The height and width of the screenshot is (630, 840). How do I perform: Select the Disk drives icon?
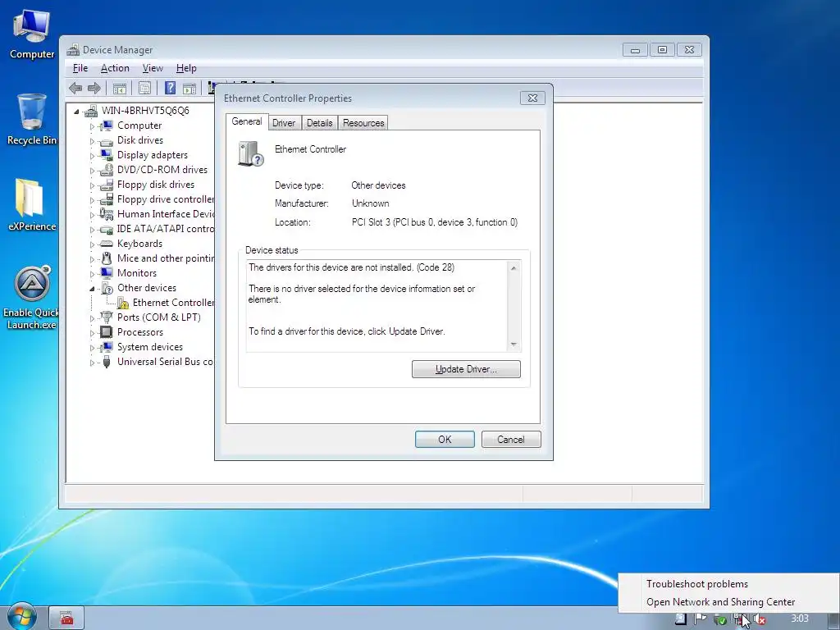(107, 141)
